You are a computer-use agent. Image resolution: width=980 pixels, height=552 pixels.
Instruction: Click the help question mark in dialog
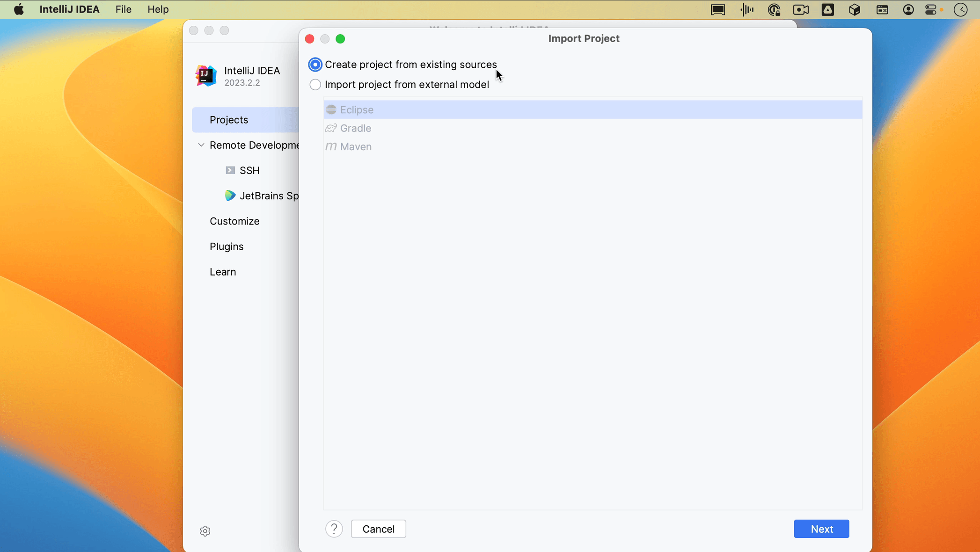click(334, 529)
